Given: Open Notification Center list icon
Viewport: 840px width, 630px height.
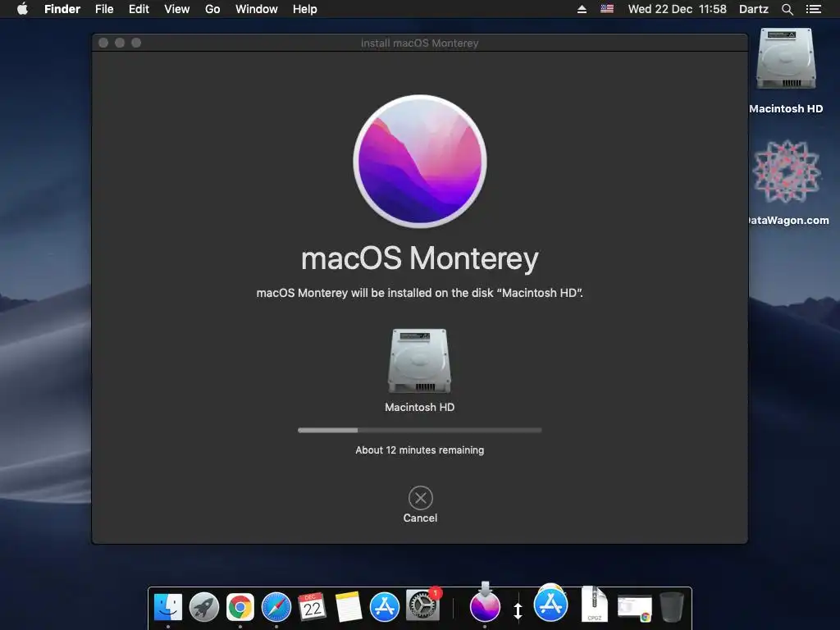Looking at the screenshot, I should coord(813,9).
